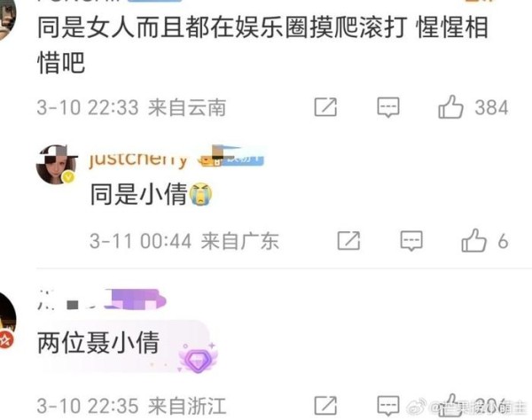
Task: Open the justcherry username link
Action: coord(138,159)
